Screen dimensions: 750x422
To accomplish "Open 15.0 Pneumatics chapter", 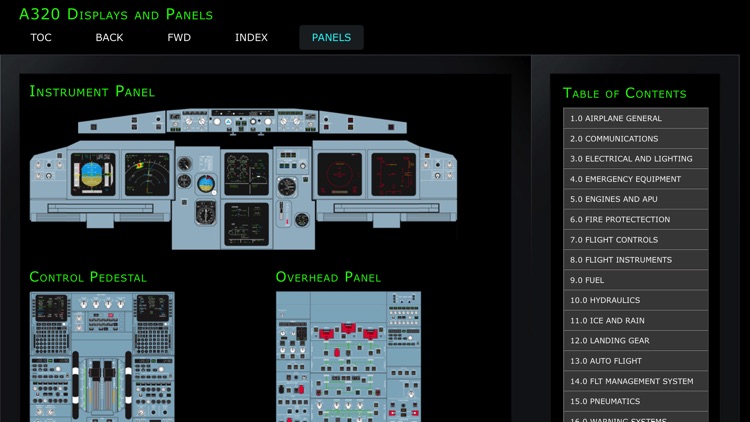I will pos(636,401).
